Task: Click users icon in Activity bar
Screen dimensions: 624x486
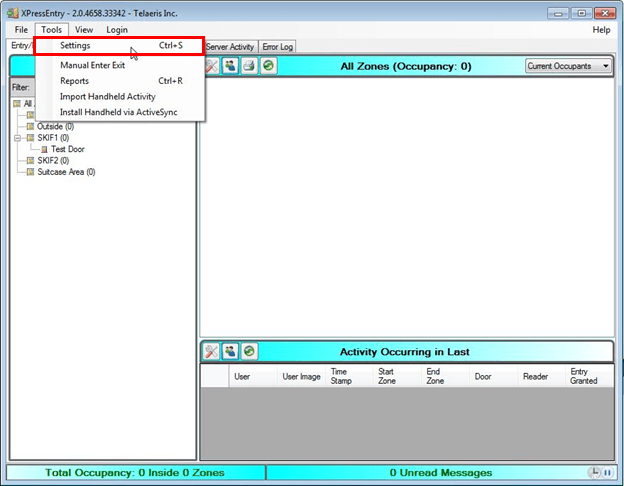Action: [x=230, y=351]
